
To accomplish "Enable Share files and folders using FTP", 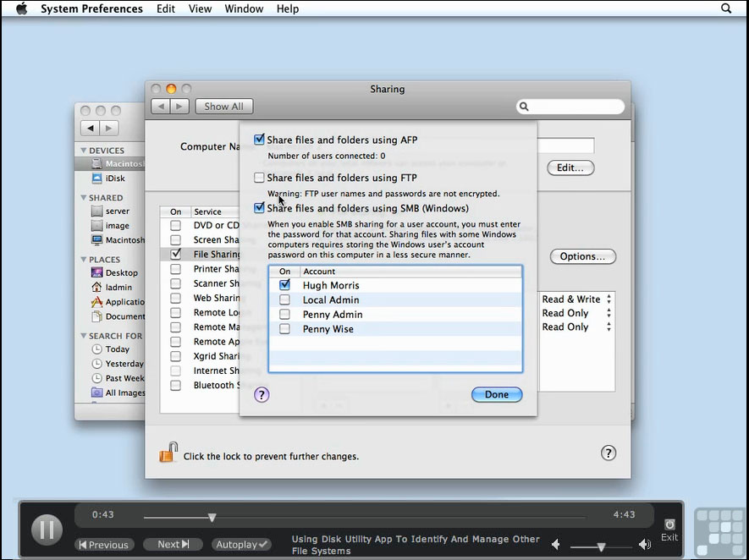I will click(259, 178).
